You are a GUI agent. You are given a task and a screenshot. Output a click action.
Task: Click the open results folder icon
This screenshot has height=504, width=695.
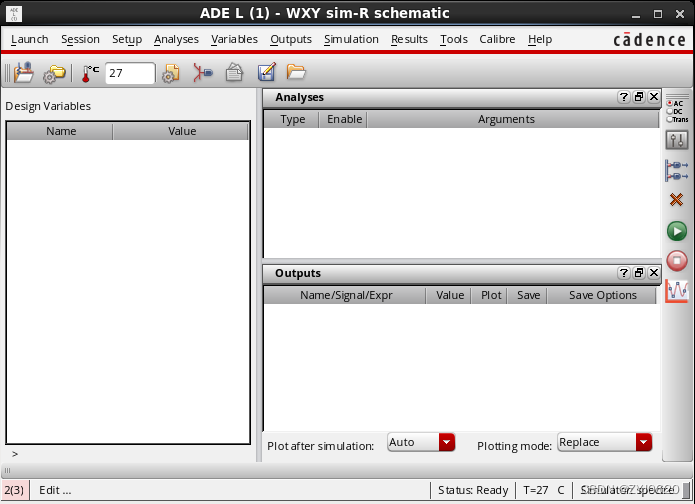pos(296,72)
